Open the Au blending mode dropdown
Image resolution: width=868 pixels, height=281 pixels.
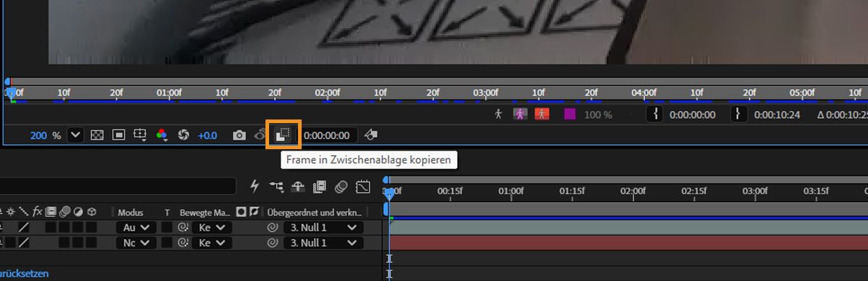tap(137, 227)
